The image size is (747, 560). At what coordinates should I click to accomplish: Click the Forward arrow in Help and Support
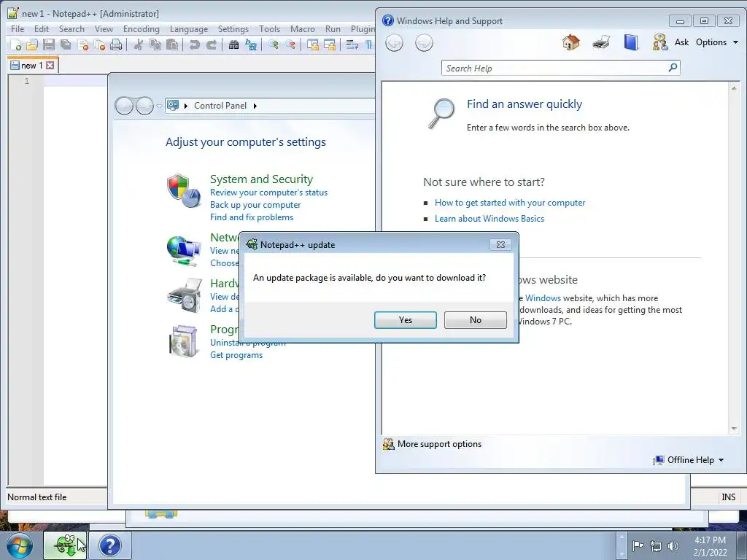tap(424, 43)
